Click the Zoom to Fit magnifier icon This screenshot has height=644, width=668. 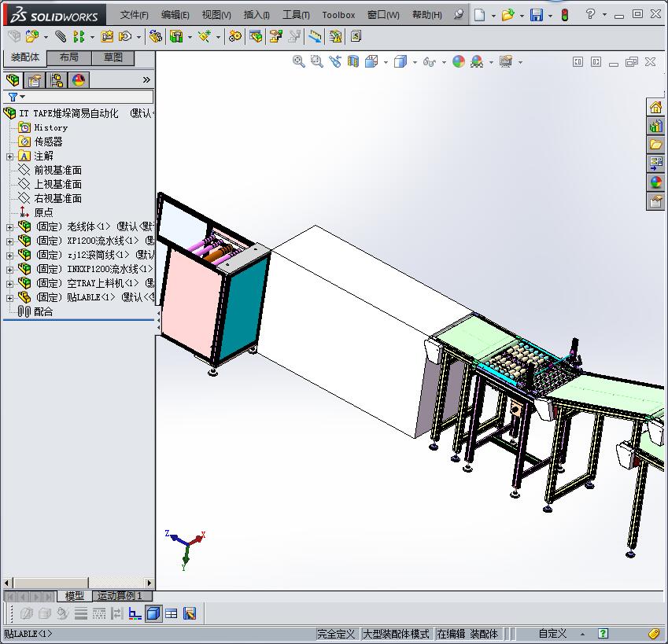[299, 61]
